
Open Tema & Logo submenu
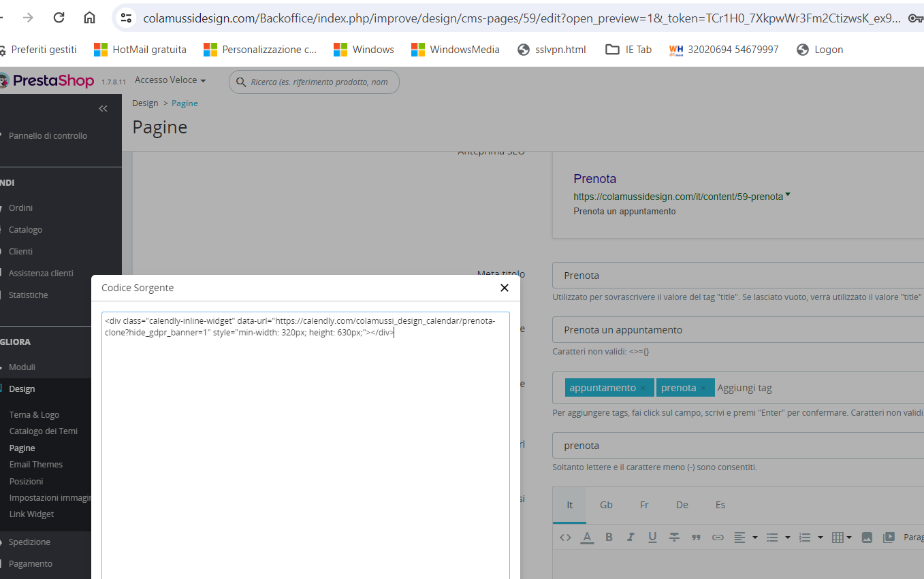pos(34,415)
